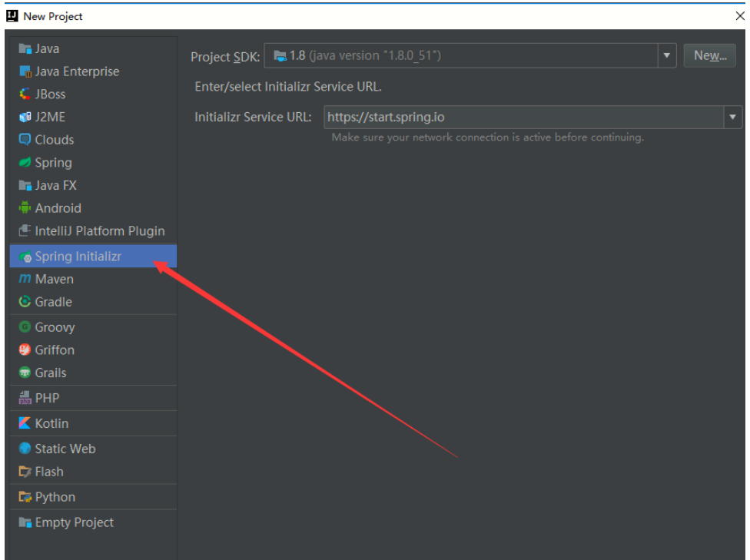Pick Gradle from the list
Screen dimensions: 750x560
point(54,302)
